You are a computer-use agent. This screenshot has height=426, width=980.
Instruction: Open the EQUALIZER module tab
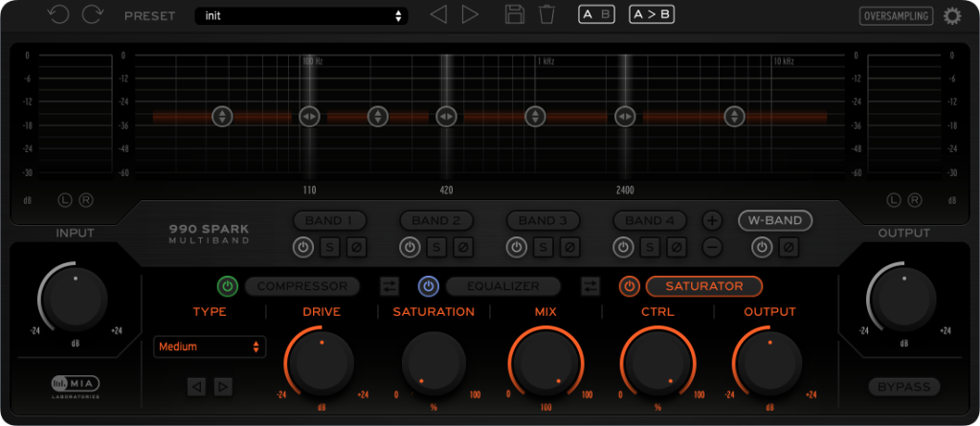coord(503,286)
